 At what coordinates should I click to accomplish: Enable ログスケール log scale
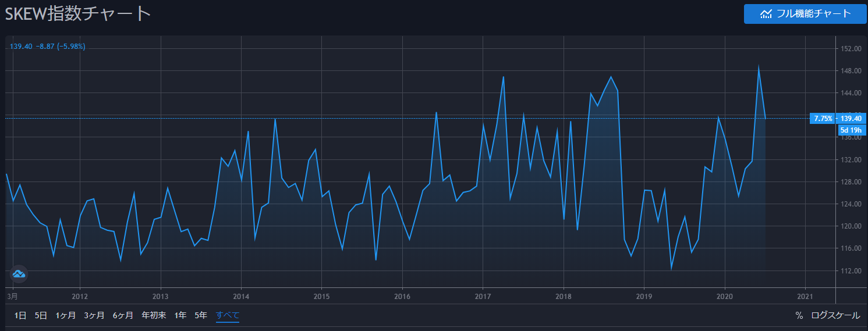835,315
